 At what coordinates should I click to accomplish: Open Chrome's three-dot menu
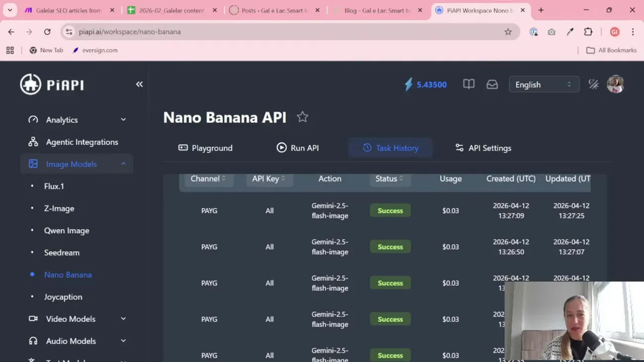pos(633,32)
